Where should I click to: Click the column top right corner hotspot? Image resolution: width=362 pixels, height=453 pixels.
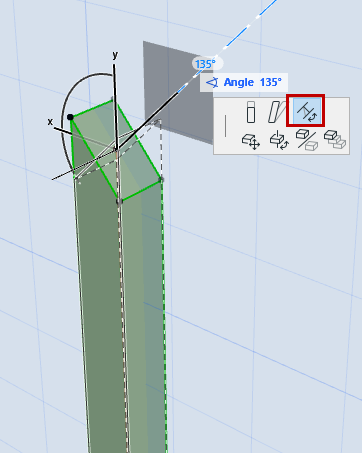pos(161,180)
